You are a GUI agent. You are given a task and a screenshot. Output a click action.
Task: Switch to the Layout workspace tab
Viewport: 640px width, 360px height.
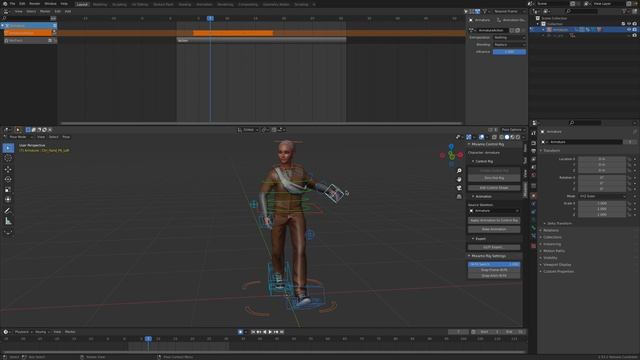click(82, 4)
